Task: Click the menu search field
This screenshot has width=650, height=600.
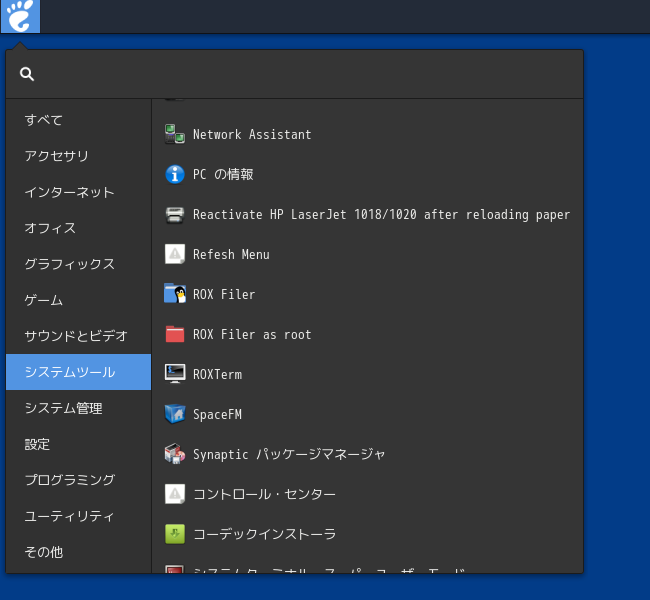Action: click(294, 74)
